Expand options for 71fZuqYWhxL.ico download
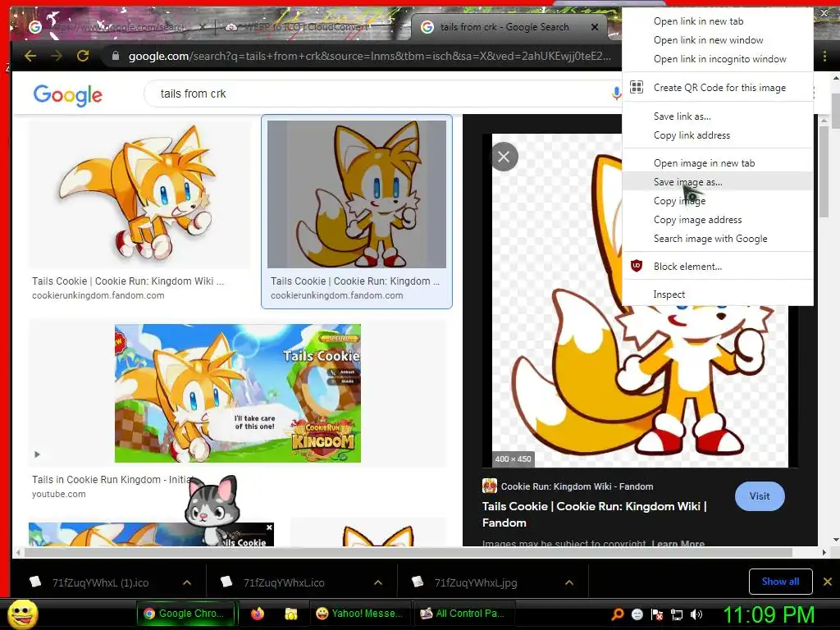This screenshot has height=630, width=840. [378, 582]
